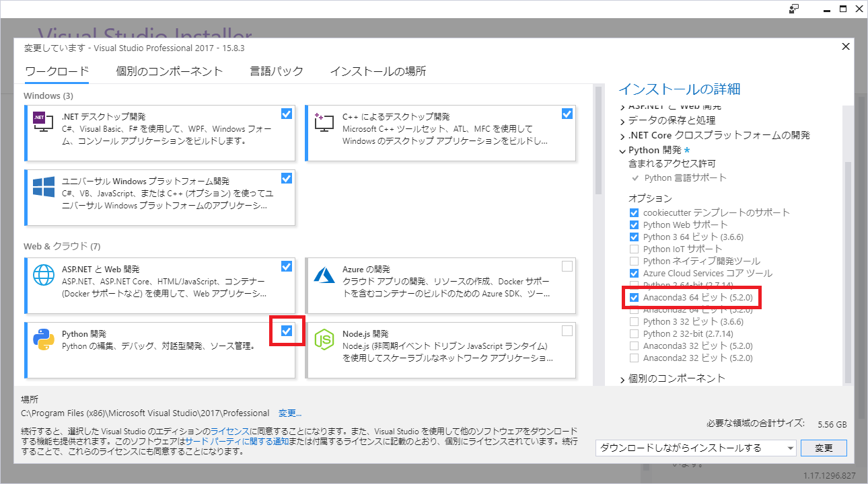Uncheck the .NET デスクトップ開発 workload
Image resolution: width=868 pixels, height=484 pixels.
point(287,114)
